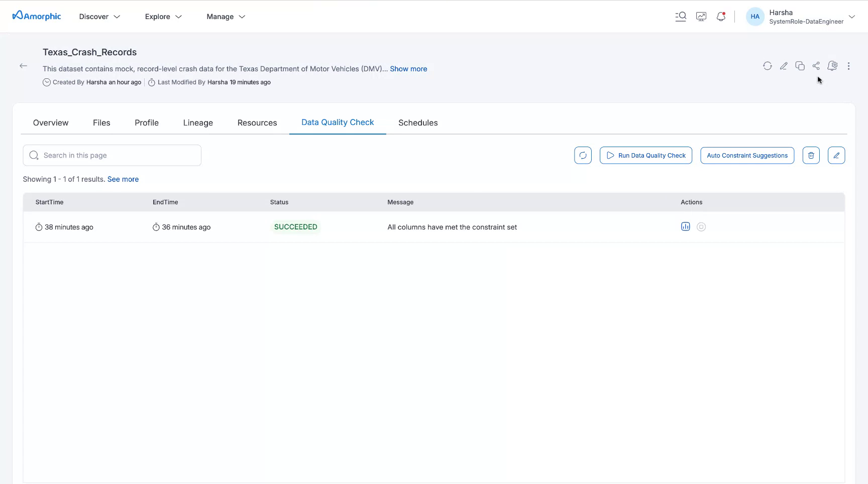Screen dimensions: 868x484
Task: Click the stop icon in the Actions column
Action: 701,226
